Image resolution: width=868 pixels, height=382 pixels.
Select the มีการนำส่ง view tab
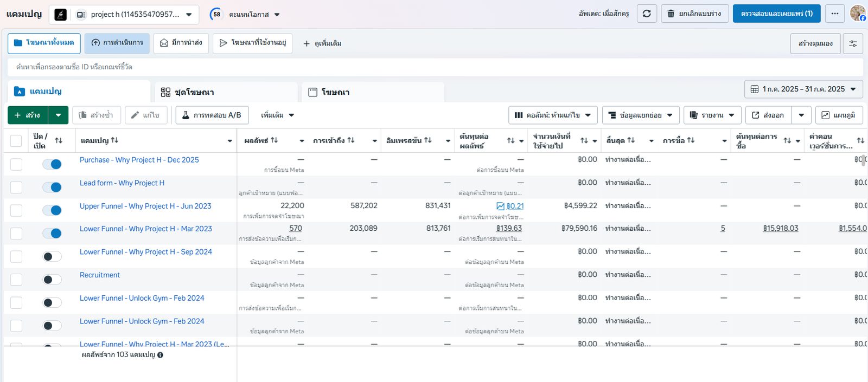pyautogui.click(x=181, y=43)
